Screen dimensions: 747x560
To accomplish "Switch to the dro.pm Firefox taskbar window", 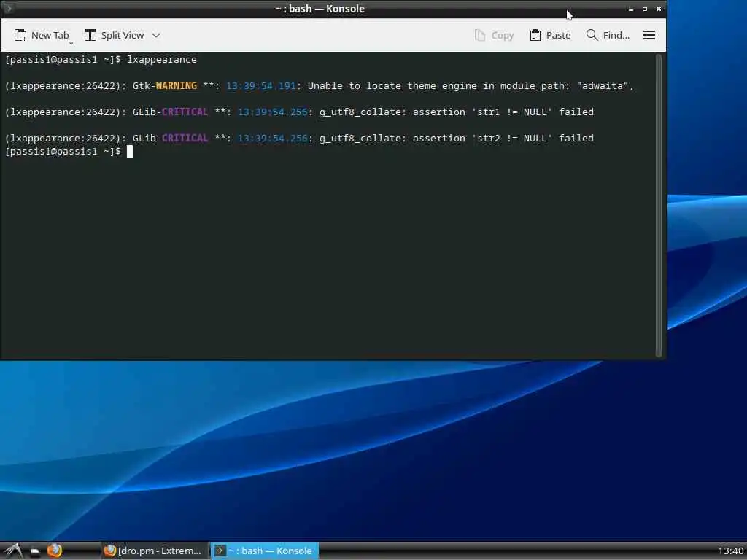I will click(155, 551).
